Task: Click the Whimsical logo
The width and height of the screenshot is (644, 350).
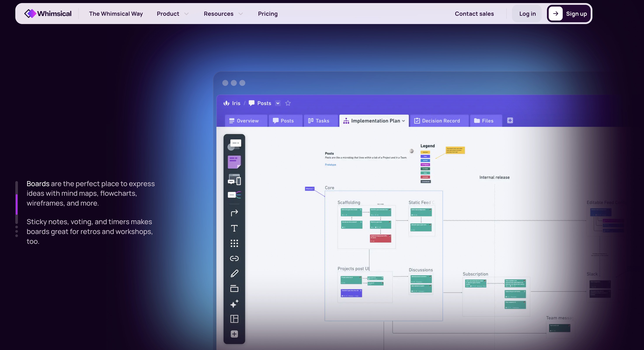Action: pyautogui.click(x=48, y=14)
